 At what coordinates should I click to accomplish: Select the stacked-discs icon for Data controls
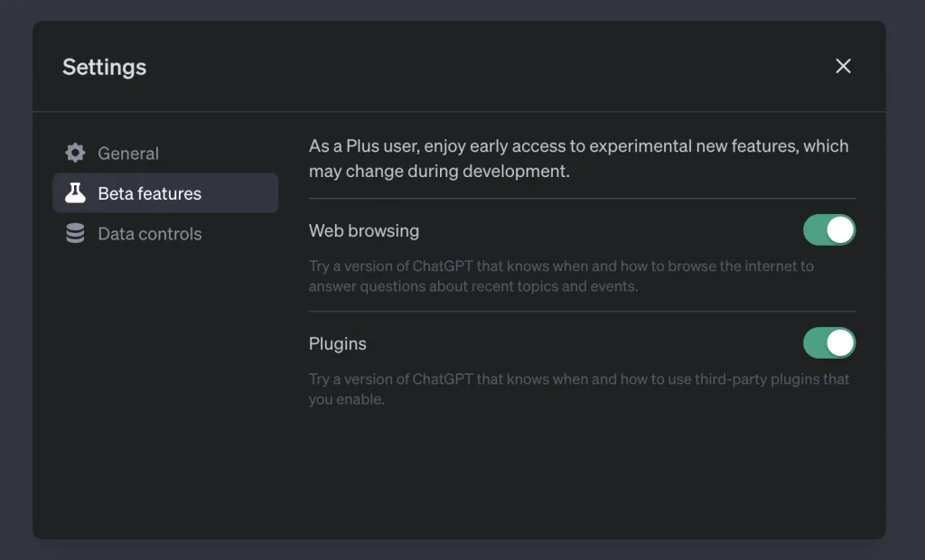click(76, 233)
